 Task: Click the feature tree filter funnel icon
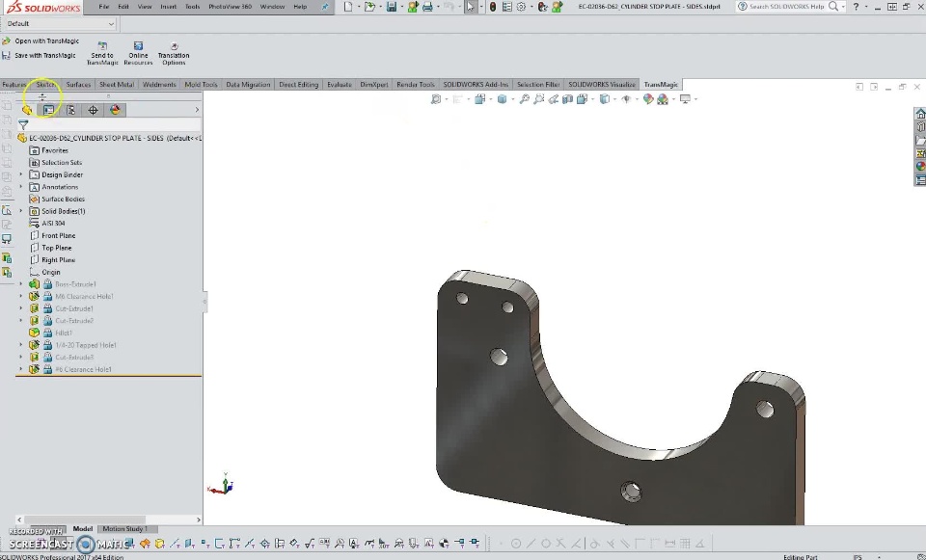click(x=23, y=124)
